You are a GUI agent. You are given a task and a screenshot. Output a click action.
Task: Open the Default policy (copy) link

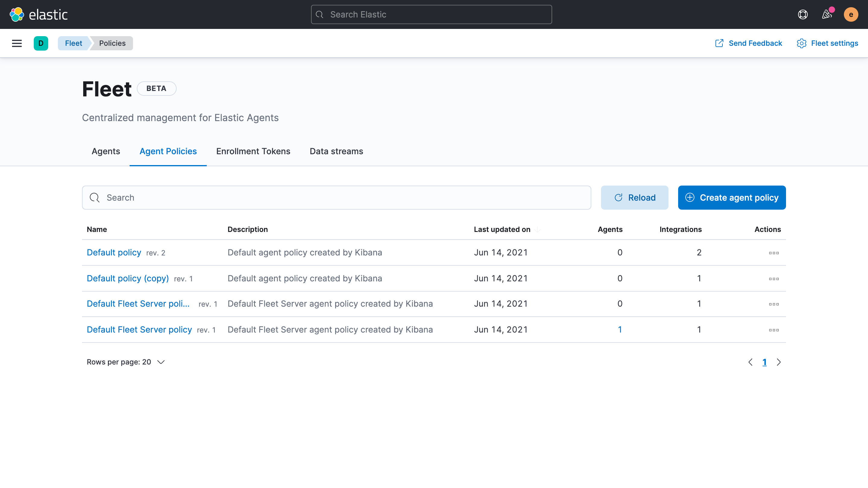[x=128, y=279]
